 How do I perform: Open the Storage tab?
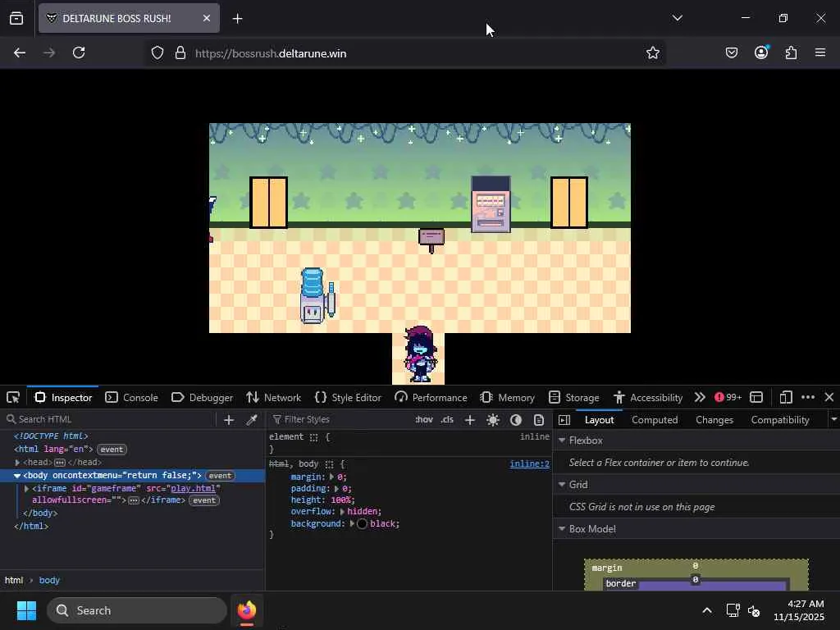point(573,398)
